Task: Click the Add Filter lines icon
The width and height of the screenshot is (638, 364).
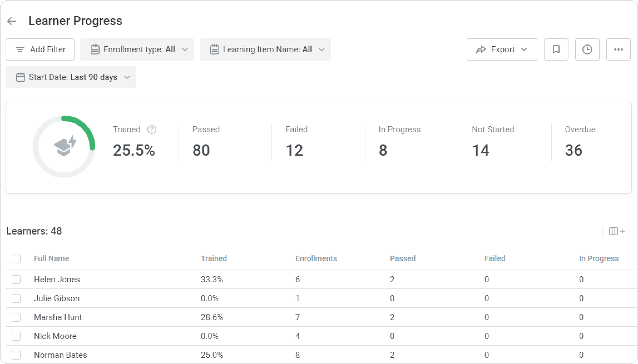Action: pyautogui.click(x=20, y=49)
